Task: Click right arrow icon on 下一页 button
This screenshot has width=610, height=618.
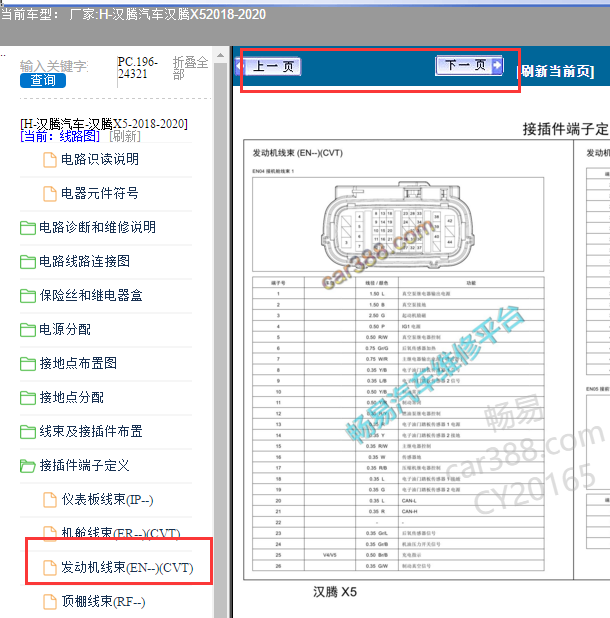Action: click(x=497, y=65)
